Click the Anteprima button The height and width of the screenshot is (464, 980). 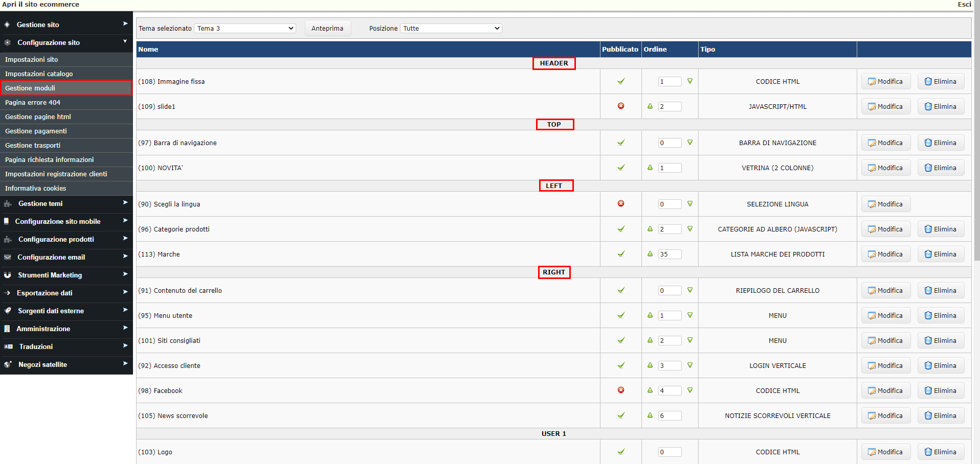click(328, 28)
